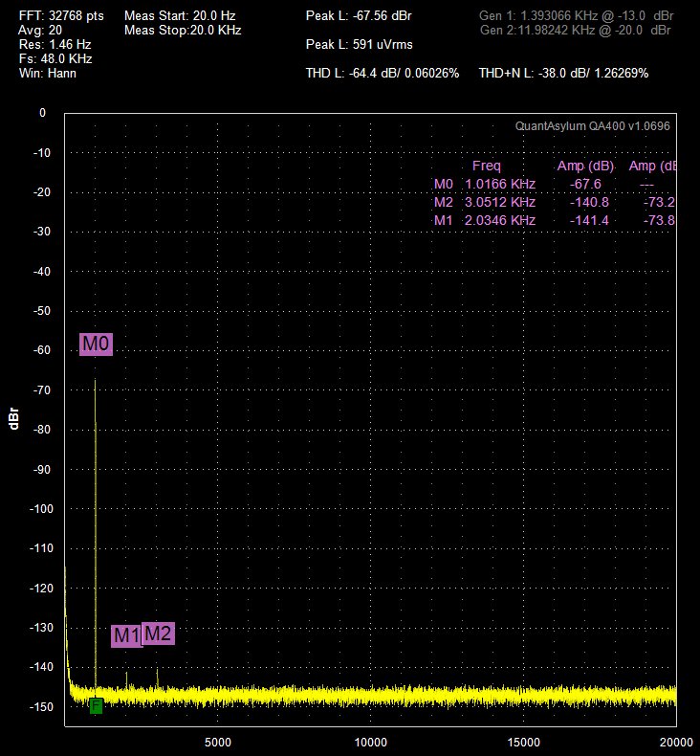Click the -100 y-axis tick label

click(x=42, y=509)
